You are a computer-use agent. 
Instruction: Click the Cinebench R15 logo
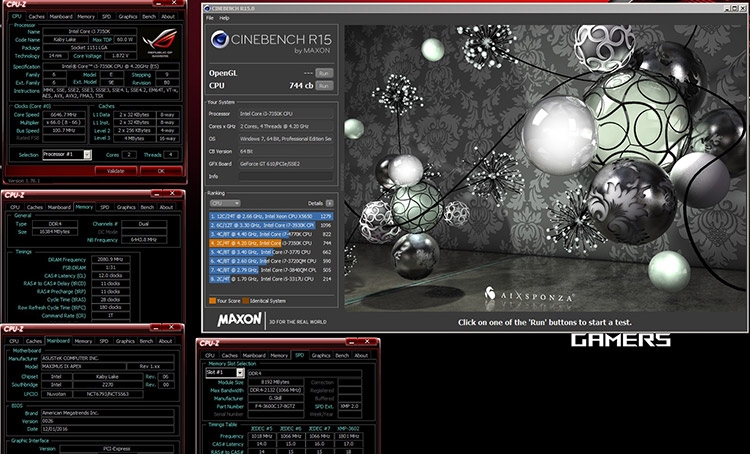(x=271, y=41)
